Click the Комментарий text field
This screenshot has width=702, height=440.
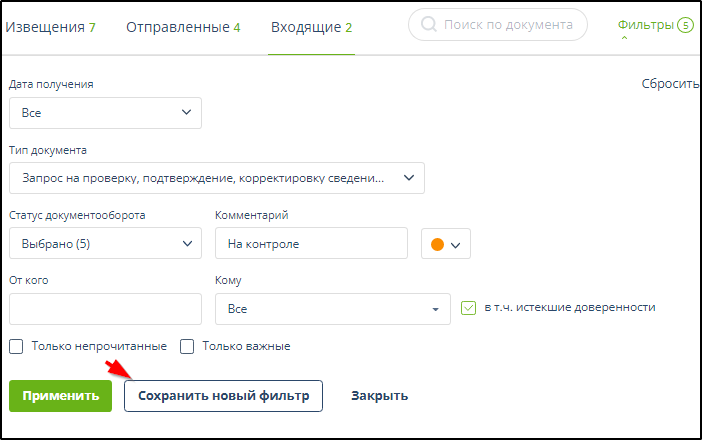point(311,243)
